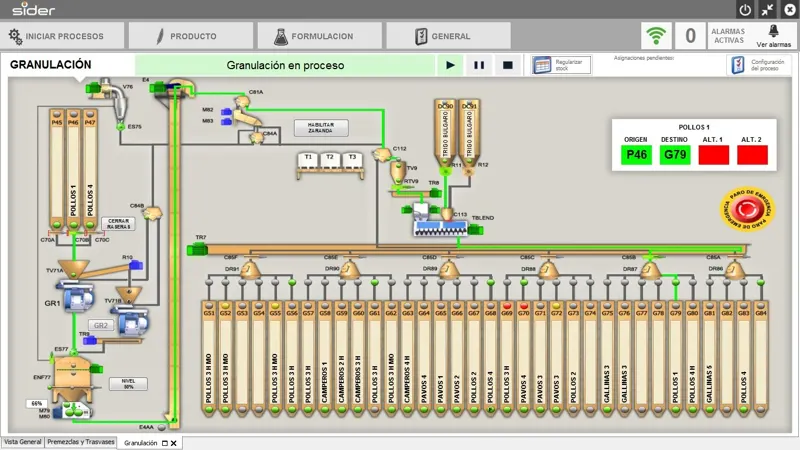The width and height of the screenshot is (800, 450).
Task: Click the ENF77 cooler unit icon
Action: click(72, 379)
